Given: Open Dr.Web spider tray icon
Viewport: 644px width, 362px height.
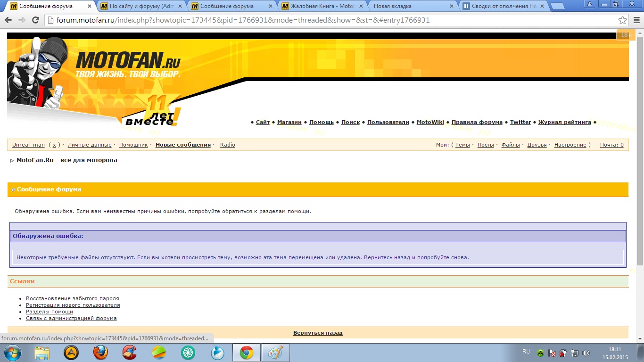Looking at the screenshot, I should pyautogui.click(x=540, y=353).
